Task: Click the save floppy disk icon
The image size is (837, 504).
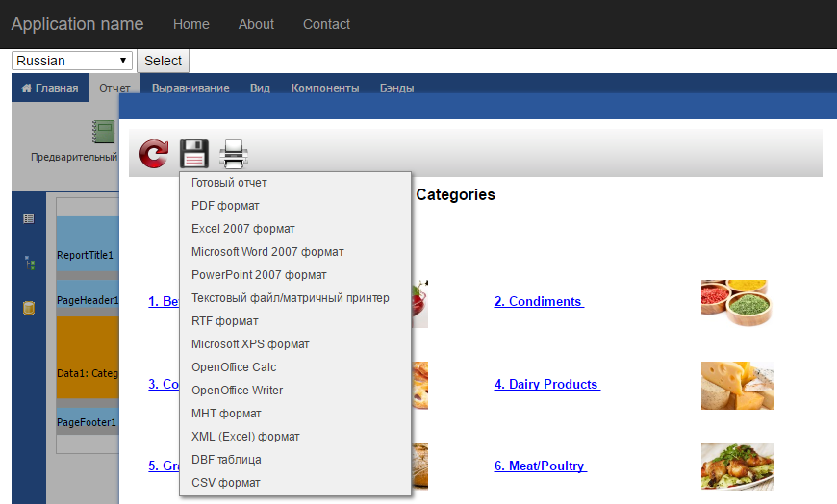Action: coord(193,154)
